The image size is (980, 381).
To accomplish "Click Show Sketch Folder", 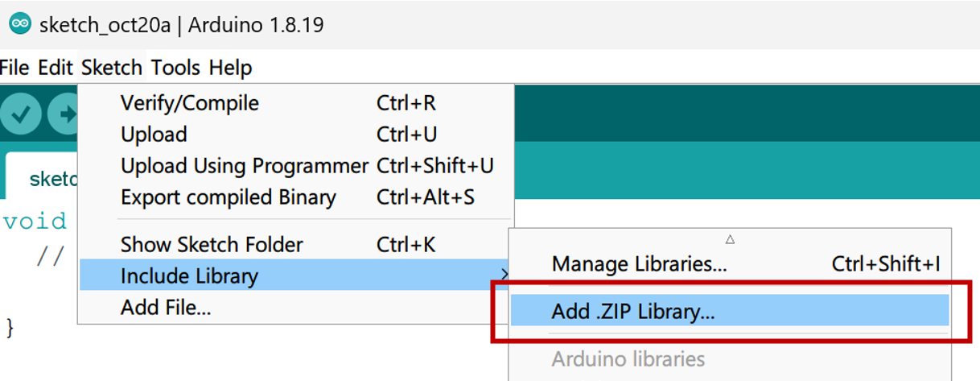I will click(212, 245).
